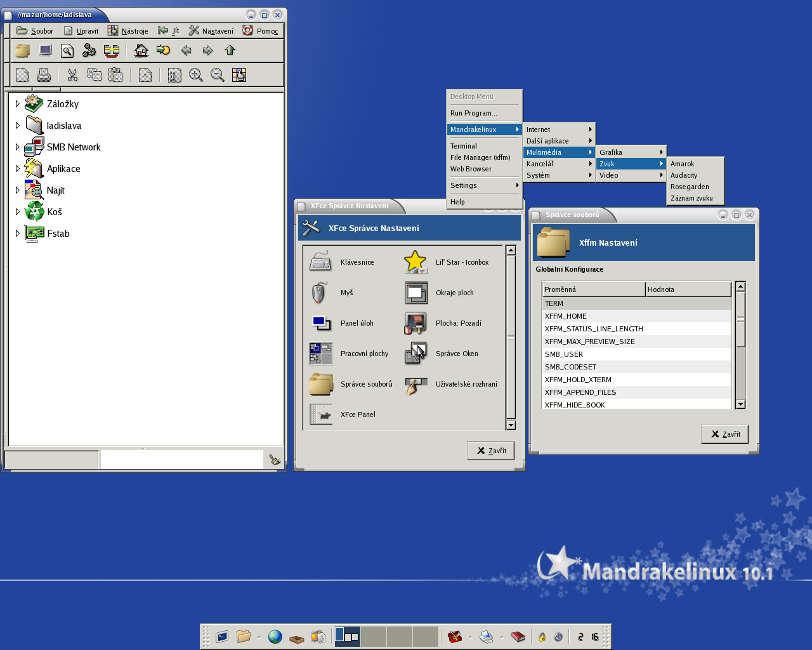Click the copy icon in file manager toolbar

coord(95,75)
